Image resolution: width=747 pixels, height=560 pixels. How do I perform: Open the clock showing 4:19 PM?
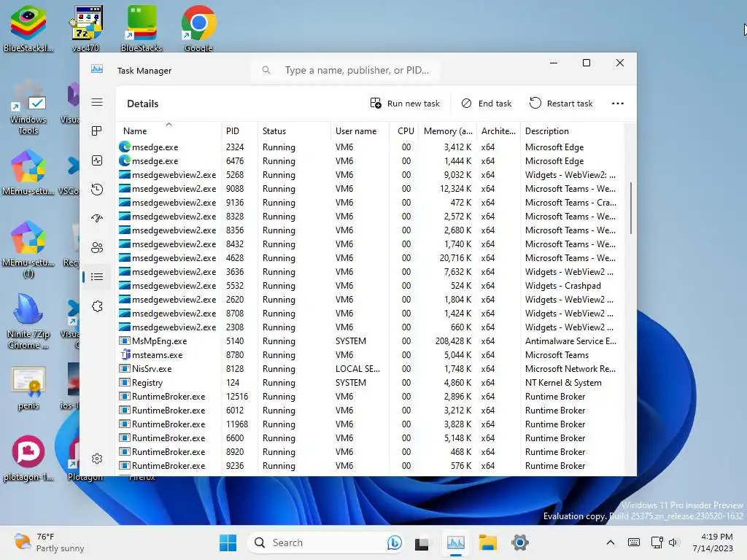click(713, 542)
